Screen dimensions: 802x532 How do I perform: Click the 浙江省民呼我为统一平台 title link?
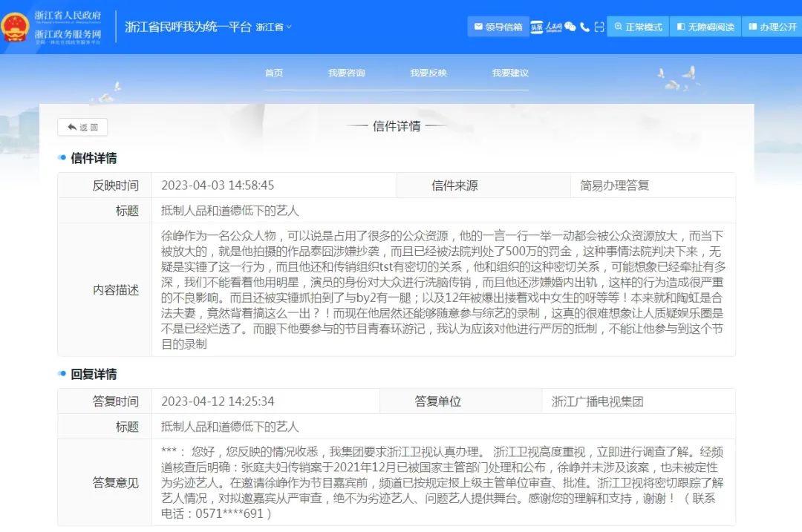click(188, 27)
